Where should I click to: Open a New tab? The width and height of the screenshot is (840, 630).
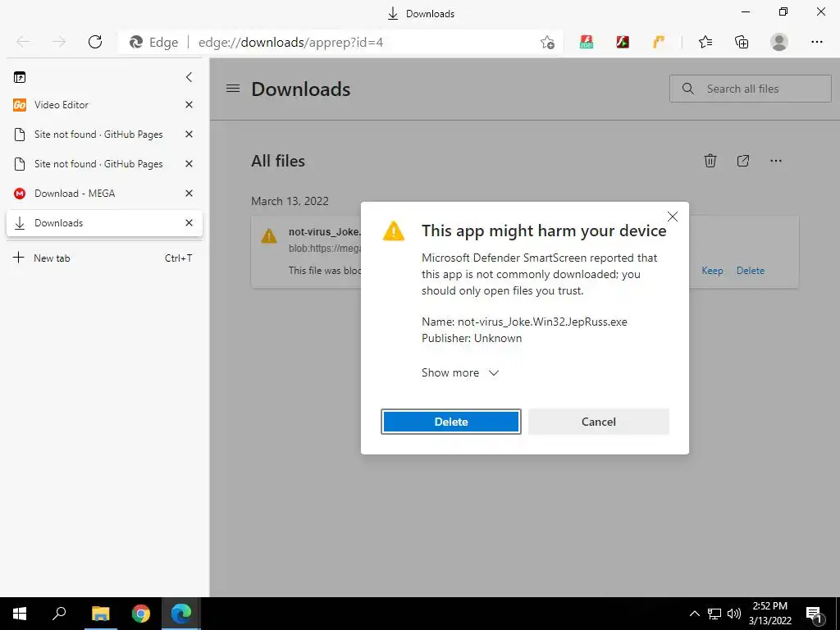pos(104,258)
